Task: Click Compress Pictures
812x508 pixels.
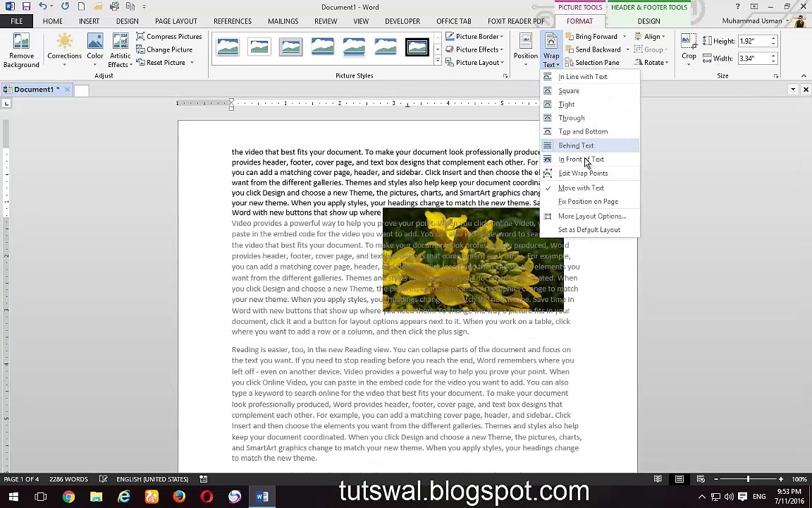Action: 169,36
